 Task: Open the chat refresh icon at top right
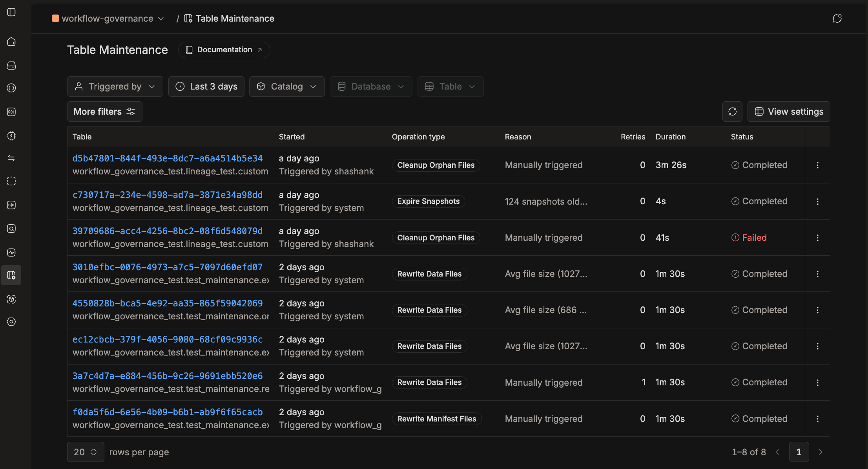point(837,18)
